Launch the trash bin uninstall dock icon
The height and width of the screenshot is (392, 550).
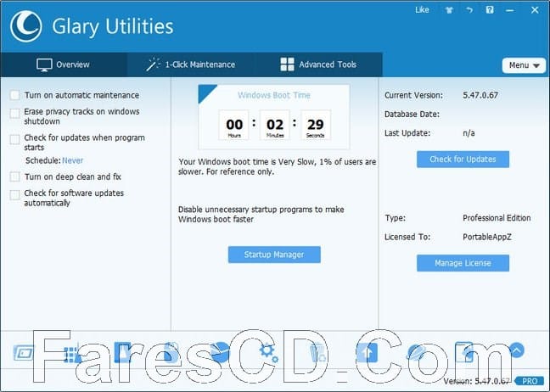[x=317, y=353]
